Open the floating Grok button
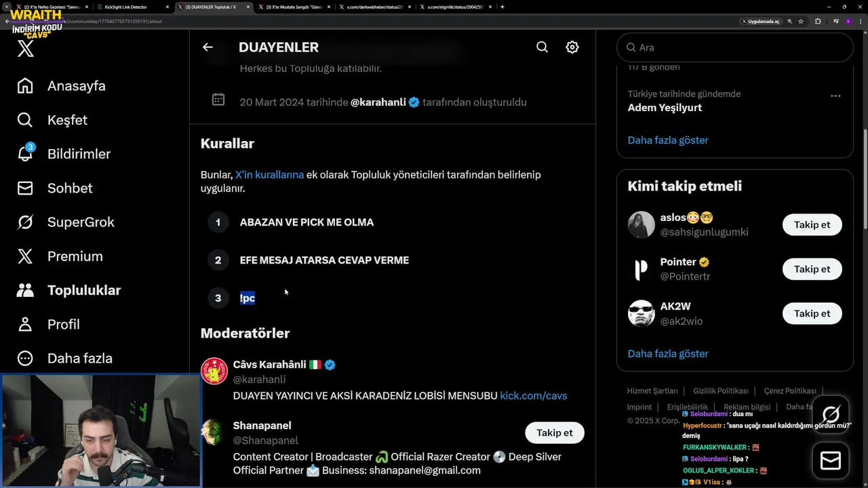The image size is (868, 488). pos(831,414)
